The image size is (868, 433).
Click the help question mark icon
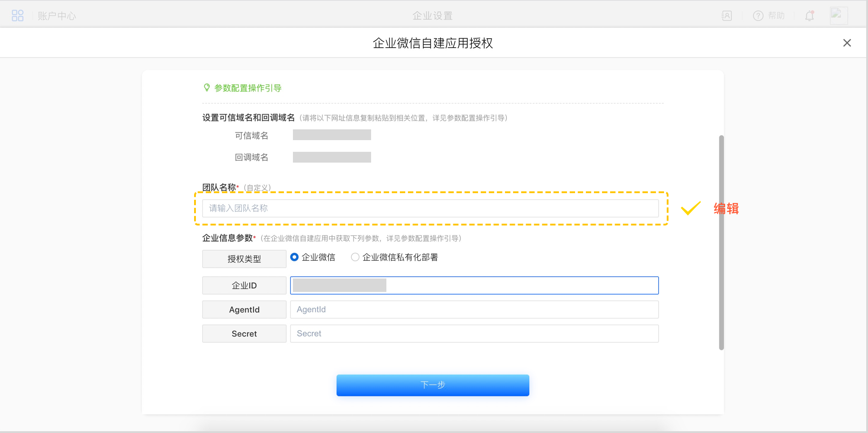pyautogui.click(x=758, y=16)
